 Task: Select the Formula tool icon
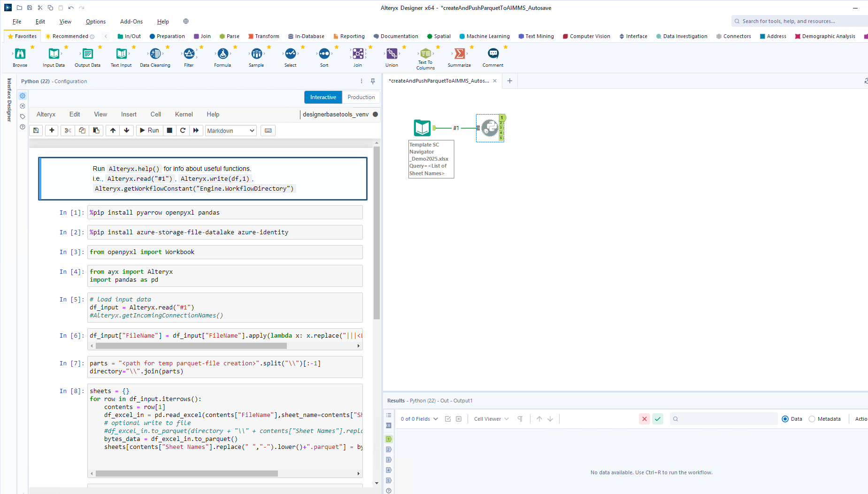[x=223, y=54]
